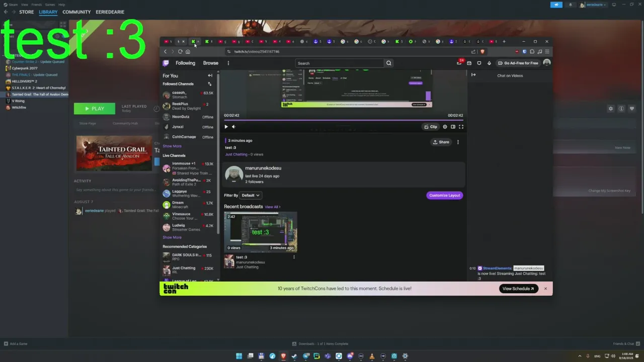Image resolution: width=644 pixels, height=362 pixels.
Task: Click the Twitch mail messages icon
Action: coord(469,63)
